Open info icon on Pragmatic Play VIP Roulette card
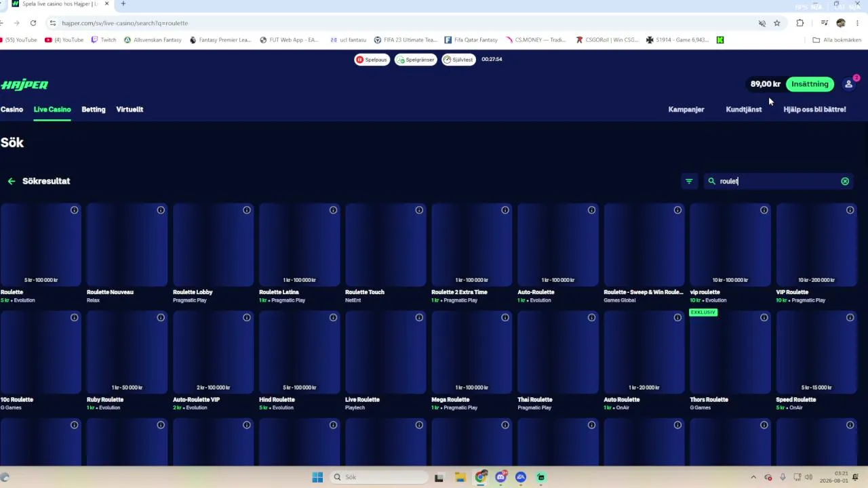The height and width of the screenshot is (488, 868). tap(850, 210)
